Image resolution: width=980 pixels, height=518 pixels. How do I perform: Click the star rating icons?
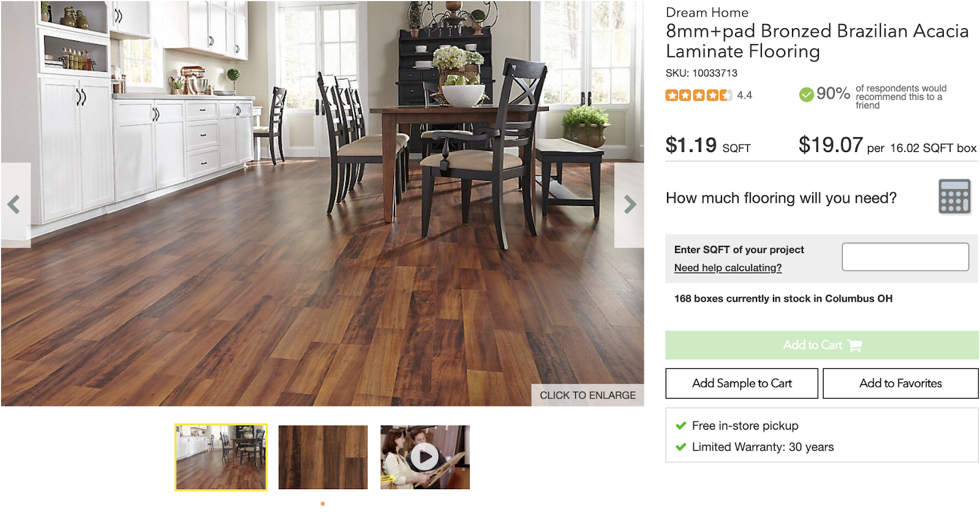coord(699,95)
